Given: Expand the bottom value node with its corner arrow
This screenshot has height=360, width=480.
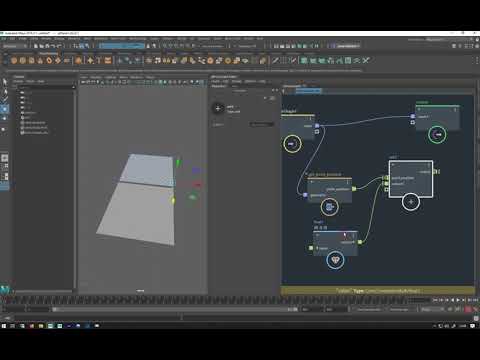Looking at the screenshot, I should [x=317, y=235].
